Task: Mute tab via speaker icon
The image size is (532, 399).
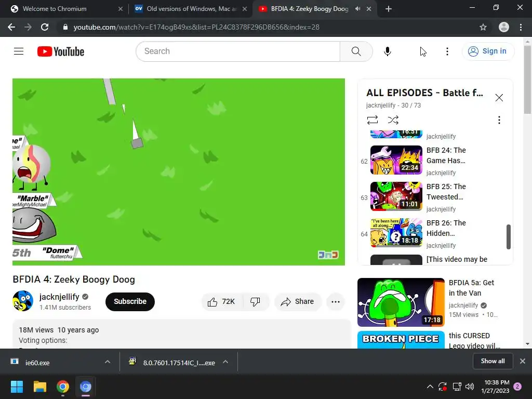Action: tap(357, 9)
